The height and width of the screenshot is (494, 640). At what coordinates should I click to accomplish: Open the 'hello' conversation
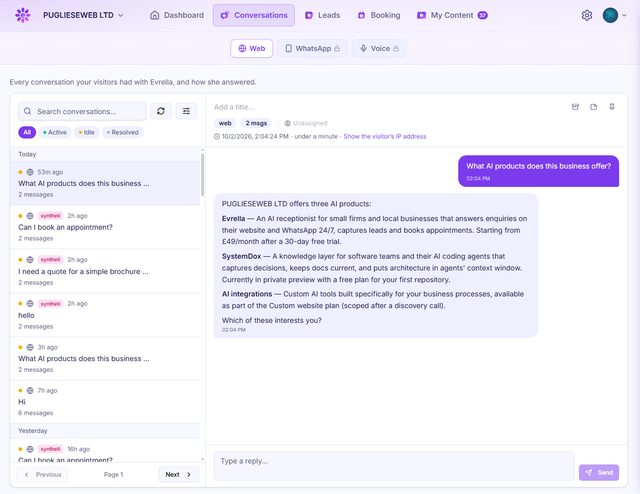(105, 315)
